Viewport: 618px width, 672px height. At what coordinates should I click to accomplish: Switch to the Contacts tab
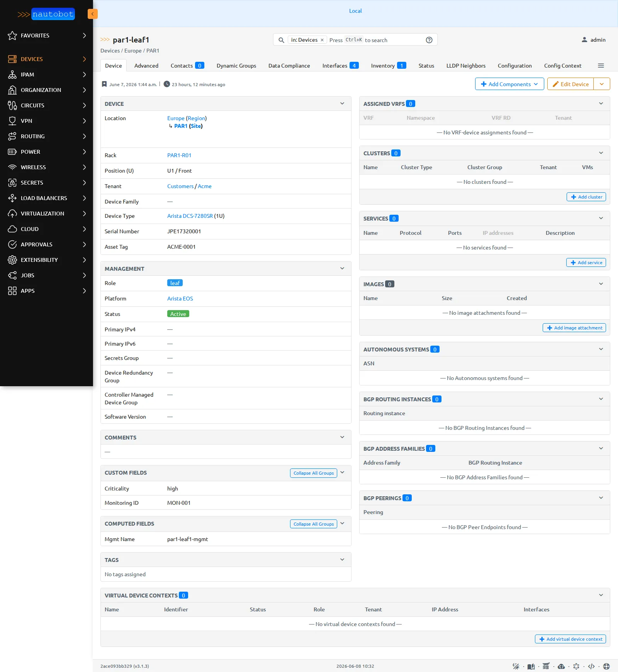pyautogui.click(x=187, y=66)
